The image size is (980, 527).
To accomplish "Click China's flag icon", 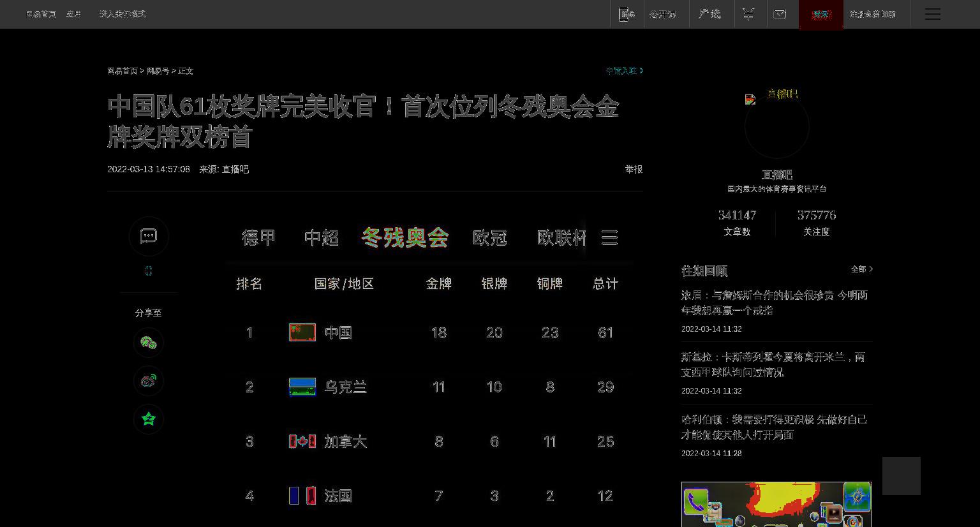I will [302, 332].
